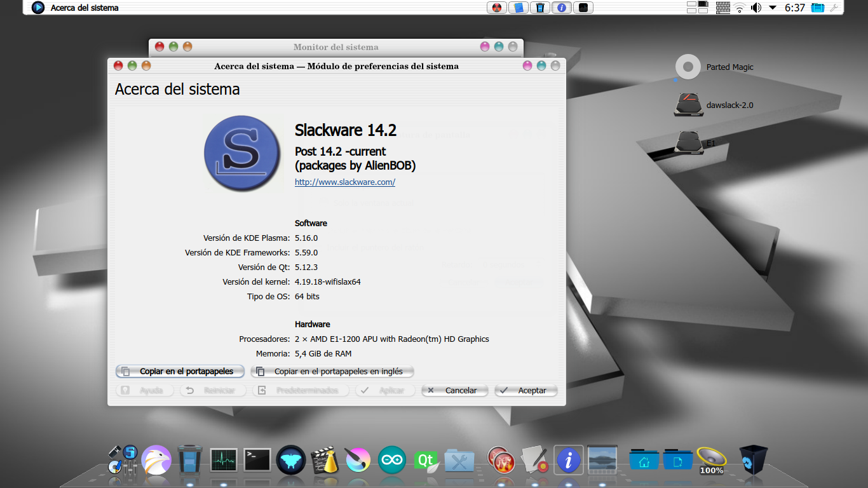Click the Wi-Fi network tray icon
868x488 pixels.
pyautogui.click(x=740, y=8)
